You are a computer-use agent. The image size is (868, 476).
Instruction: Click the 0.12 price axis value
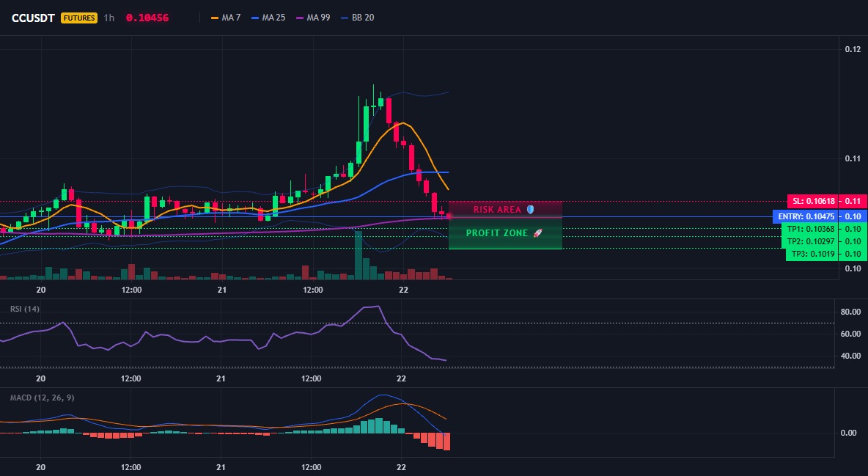pyautogui.click(x=853, y=49)
